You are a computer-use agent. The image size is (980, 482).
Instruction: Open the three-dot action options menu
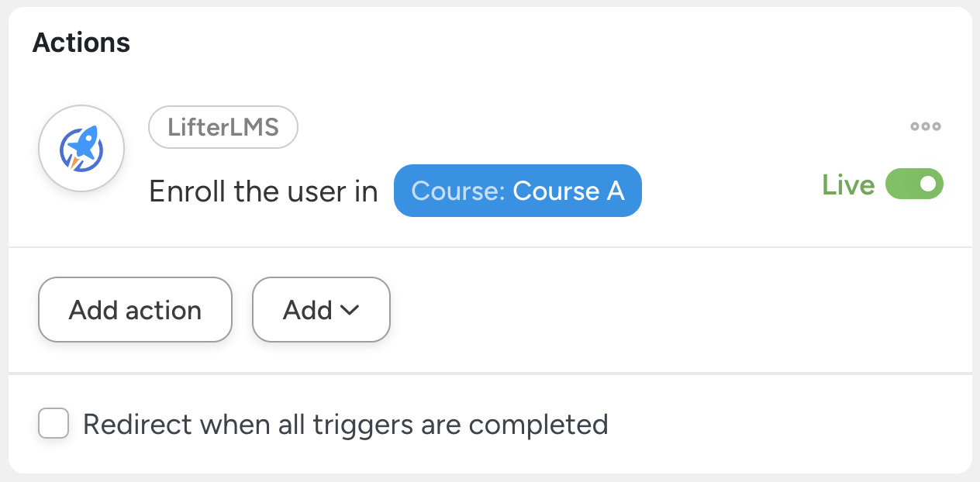pos(926,127)
